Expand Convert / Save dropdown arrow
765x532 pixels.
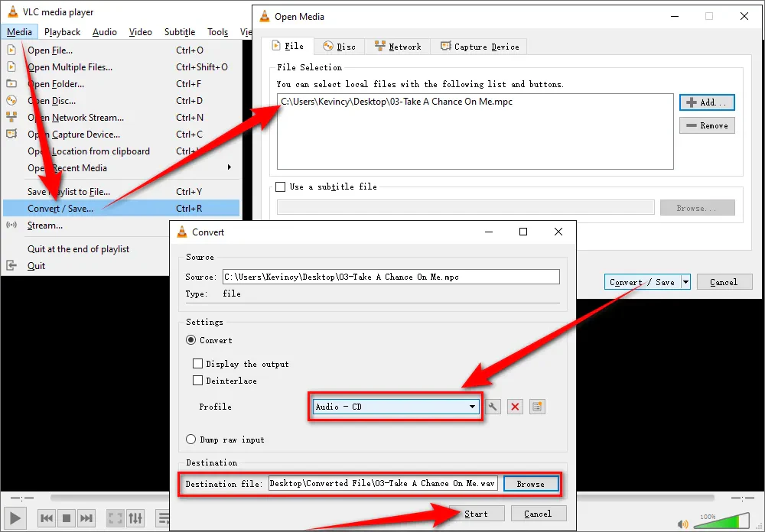(685, 282)
